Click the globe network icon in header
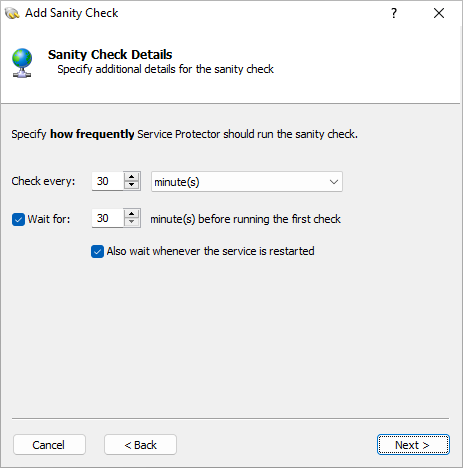 [22, 63]
